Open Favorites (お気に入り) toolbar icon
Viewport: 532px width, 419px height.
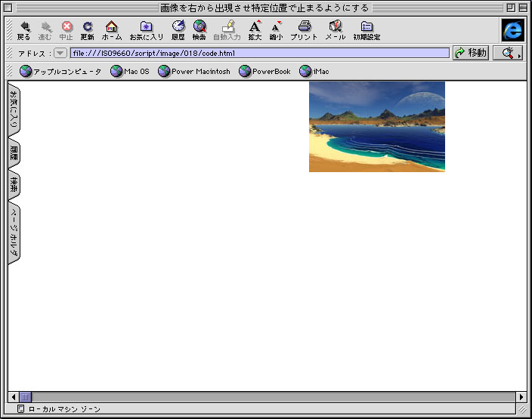pyautogui.click(x=147, y=30)
